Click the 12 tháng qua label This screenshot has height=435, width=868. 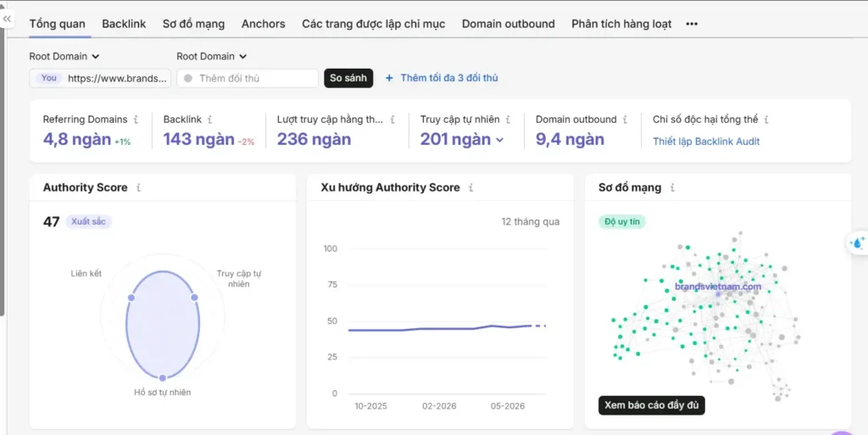pos(531,222)
